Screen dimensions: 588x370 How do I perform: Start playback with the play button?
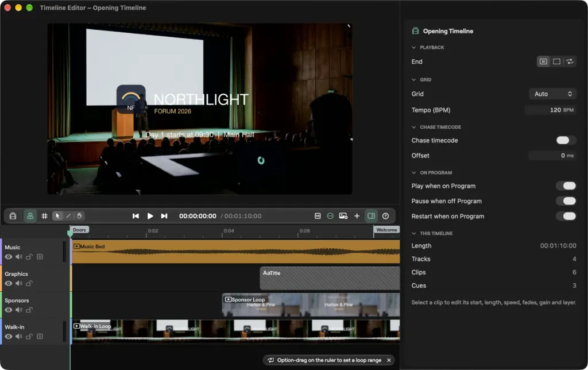pyautogui.click(x=150, y=216)
